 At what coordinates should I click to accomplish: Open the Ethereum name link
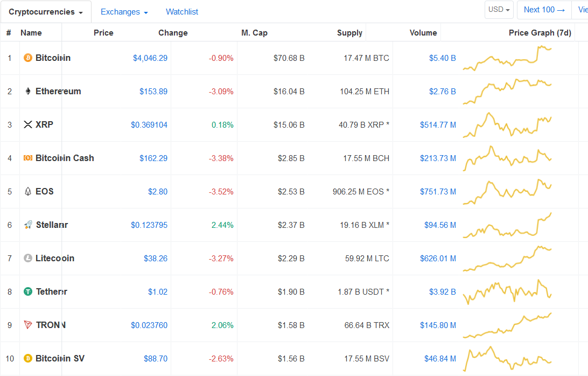(58, 91)
